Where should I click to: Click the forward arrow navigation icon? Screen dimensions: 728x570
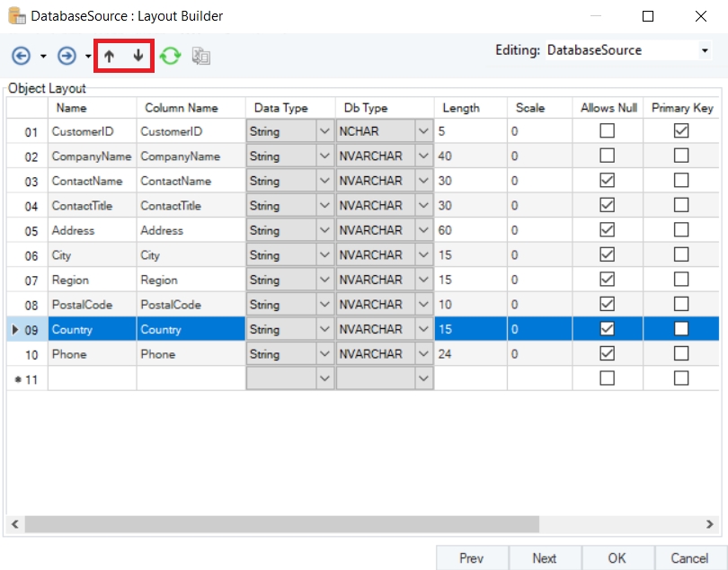(67, 56)
